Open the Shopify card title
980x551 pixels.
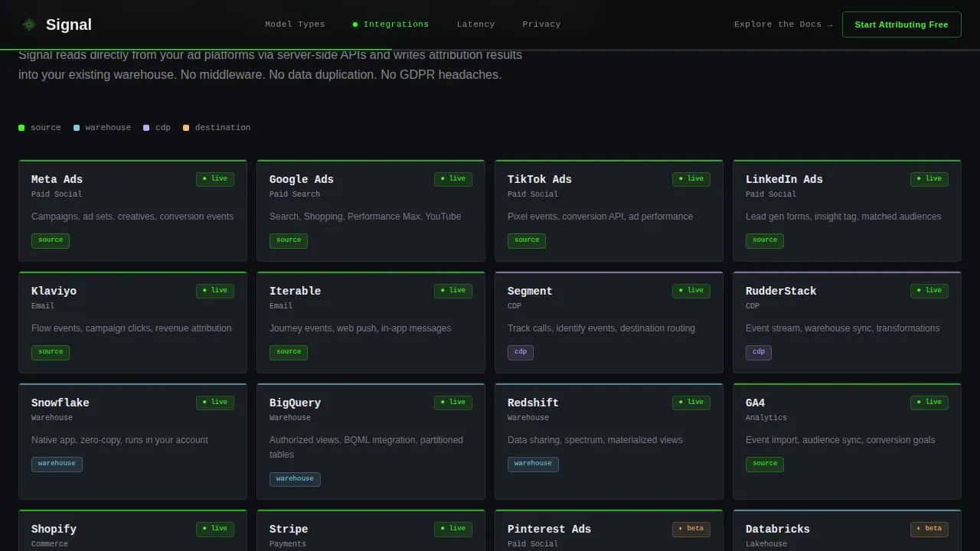(54, 529)
